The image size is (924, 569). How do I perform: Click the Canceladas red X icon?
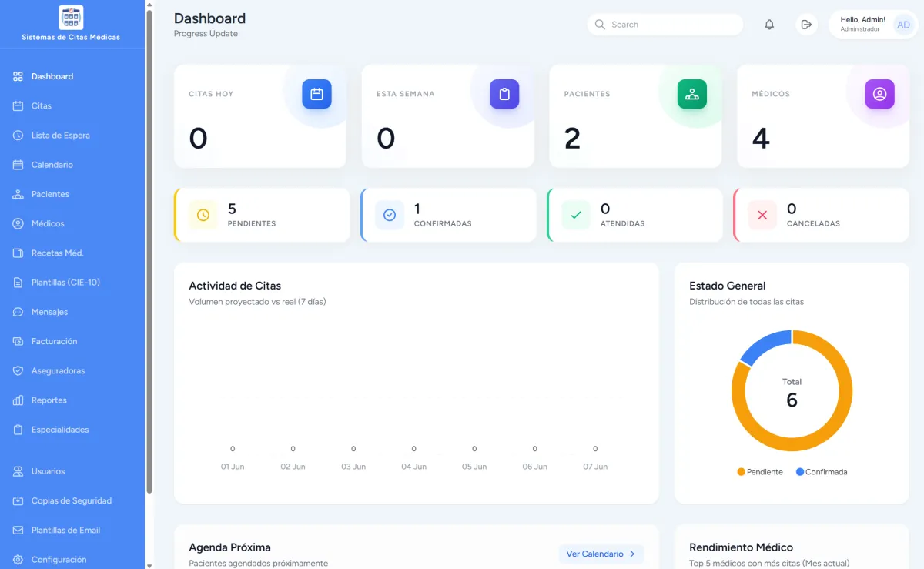point(762,215)
